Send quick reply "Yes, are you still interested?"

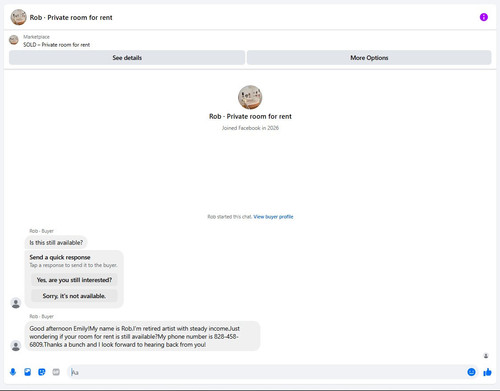[x=74, y=280]
